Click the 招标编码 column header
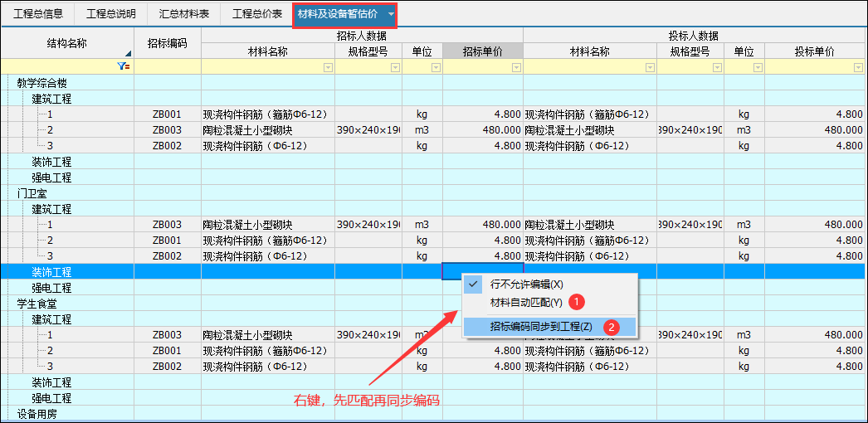868x423 pixels. pos(168,43)
